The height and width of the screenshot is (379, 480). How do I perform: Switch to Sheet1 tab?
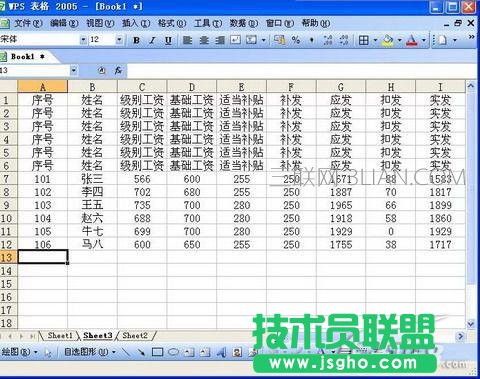[60, 335]
